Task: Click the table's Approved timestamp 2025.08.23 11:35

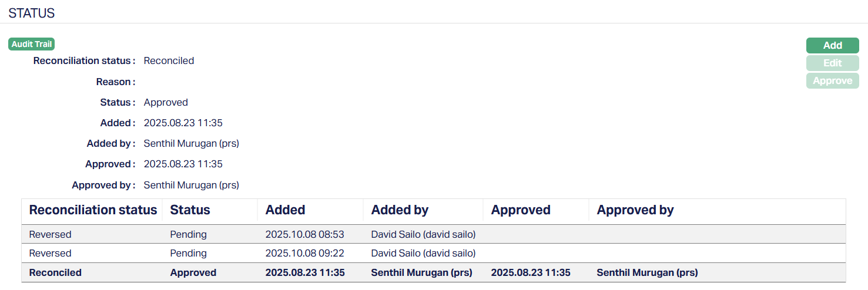Action: click(x=531, y=272)
